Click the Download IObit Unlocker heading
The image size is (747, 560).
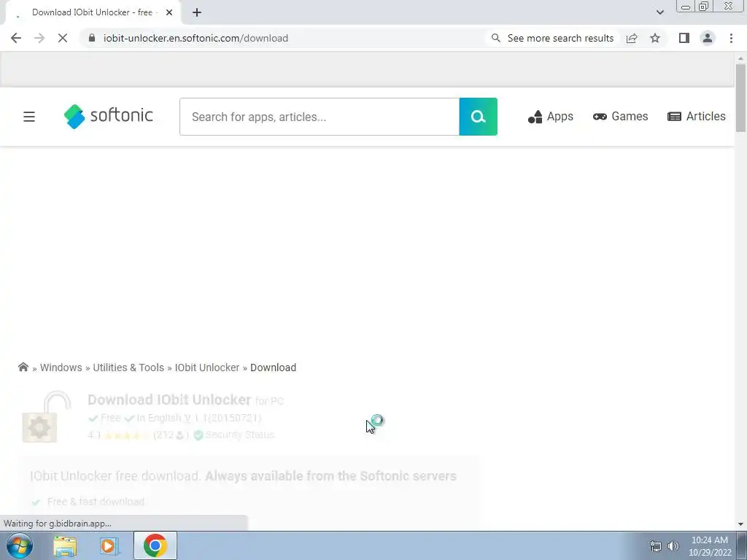pos(169,400)
